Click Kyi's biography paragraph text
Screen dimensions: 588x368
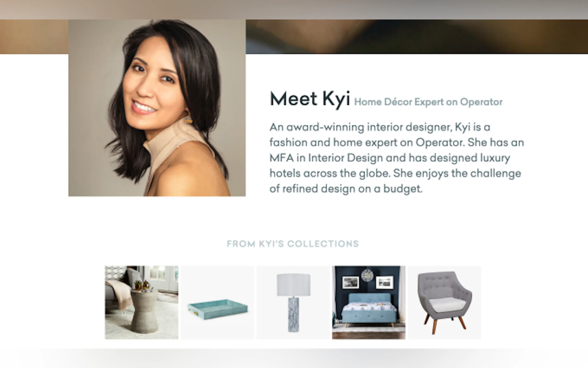(x=397, y=158)
